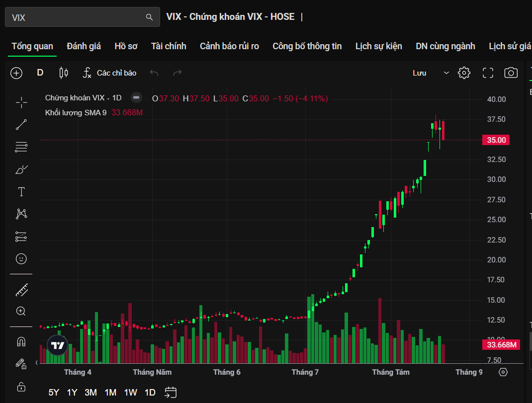Undo the last chart action

(x=154, y=73)
